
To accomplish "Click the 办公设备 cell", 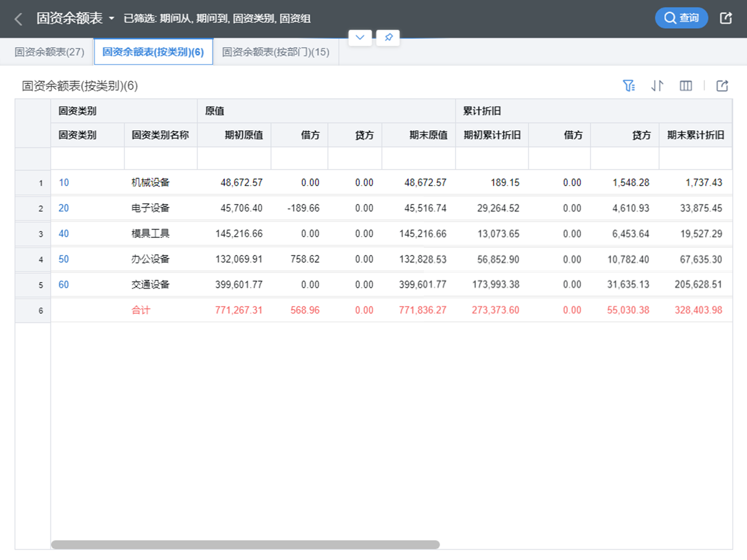I will pyautogui.click(x=150, y=259).
